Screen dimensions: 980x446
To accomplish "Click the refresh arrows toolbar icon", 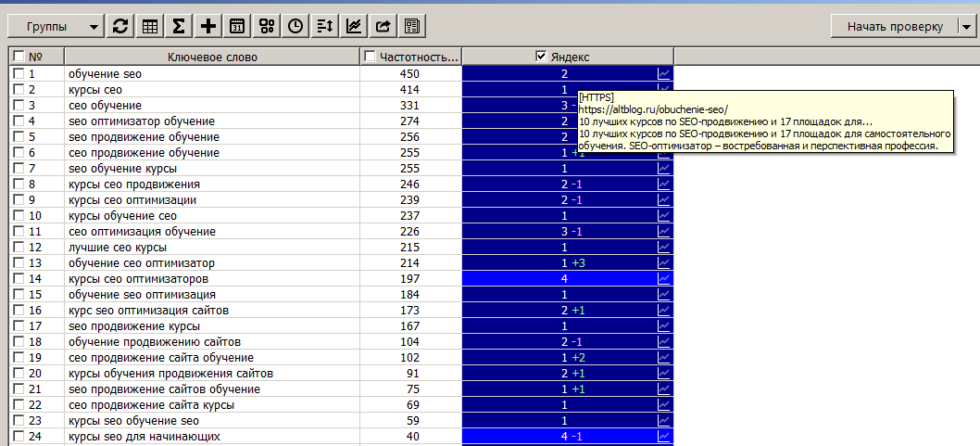I will click(120, 27).
